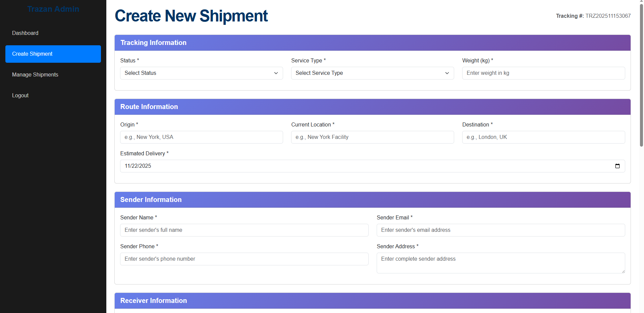Click the Service Type dropdown chevron arrow
The image size is (644, 313).
tap(447, 73)
